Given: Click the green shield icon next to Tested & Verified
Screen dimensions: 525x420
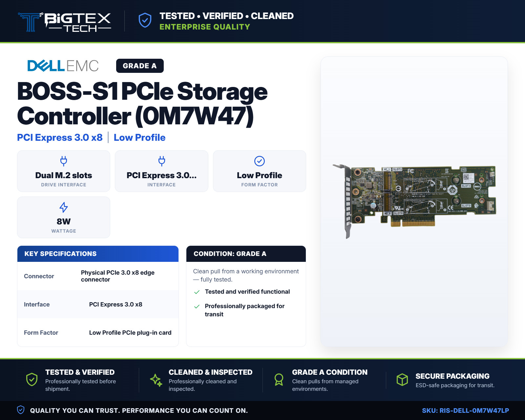Looking at the screenshot, I should [32, 380].
